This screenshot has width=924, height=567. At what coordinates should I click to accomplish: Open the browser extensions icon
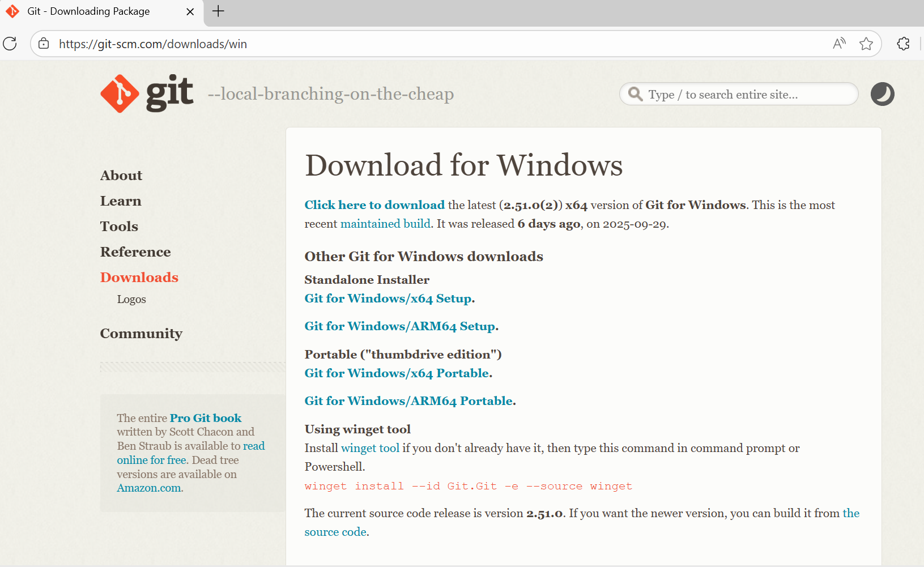pos(903,44)
